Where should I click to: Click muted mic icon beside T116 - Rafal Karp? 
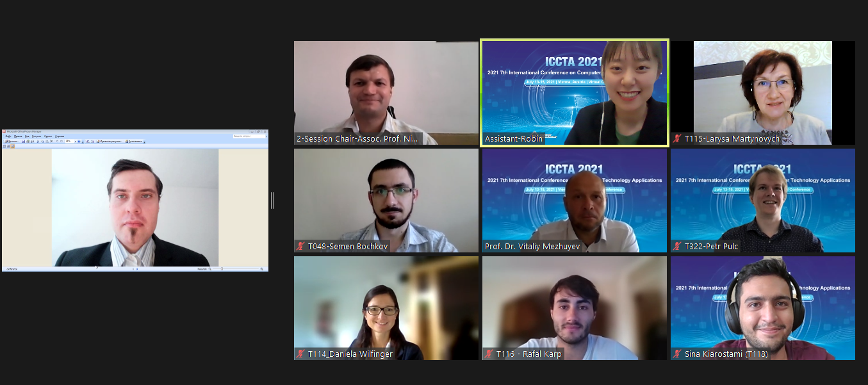(x=489, y=354)
